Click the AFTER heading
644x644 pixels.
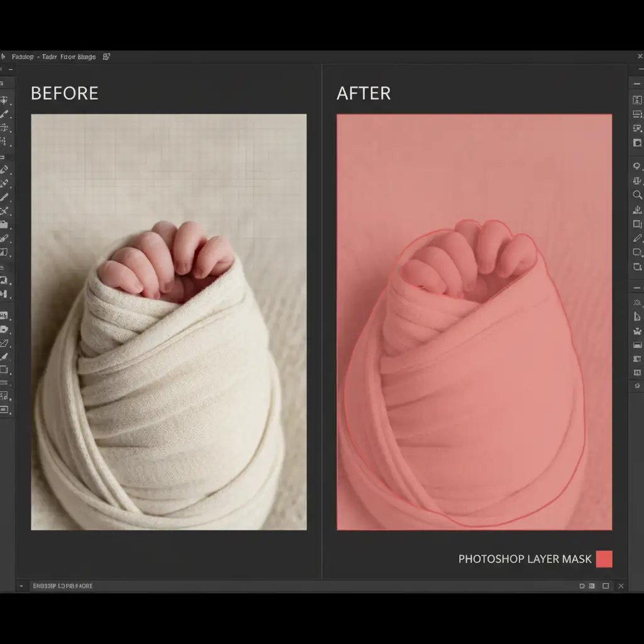364,94
